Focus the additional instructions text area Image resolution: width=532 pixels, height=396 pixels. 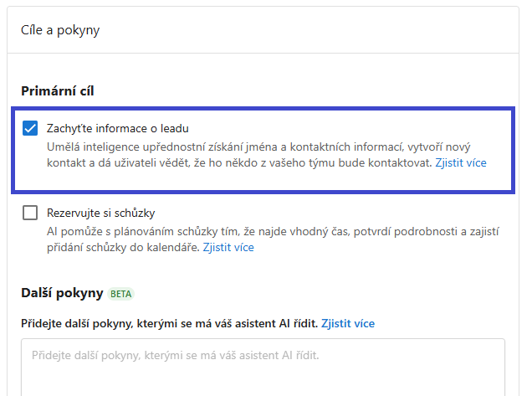263,368
